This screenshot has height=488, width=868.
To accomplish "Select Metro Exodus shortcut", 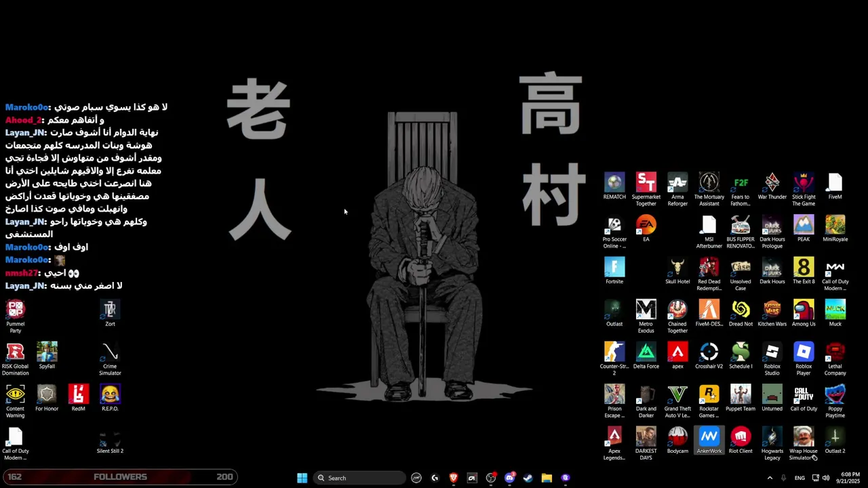I will [646, 317].
